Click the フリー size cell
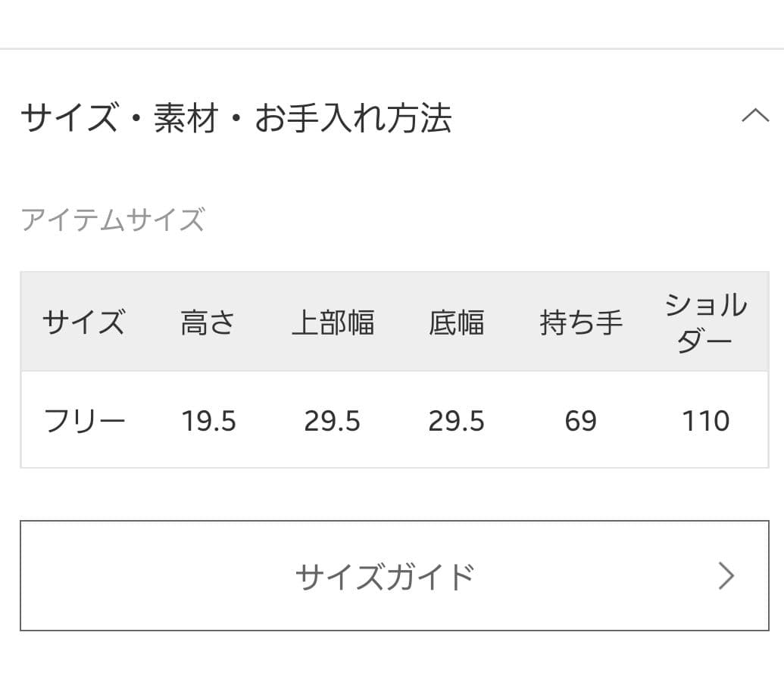The height and width of the screenshot is (679, 784). [x=84, y=420]
